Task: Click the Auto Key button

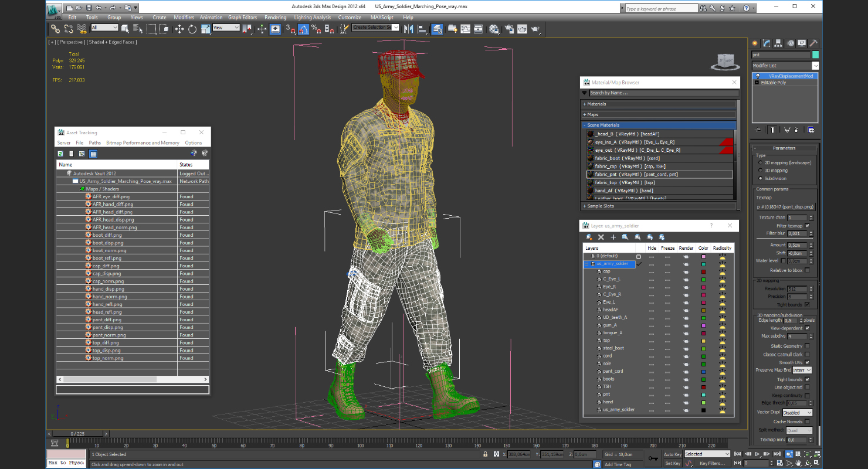Action: click(x=673, y=454)
